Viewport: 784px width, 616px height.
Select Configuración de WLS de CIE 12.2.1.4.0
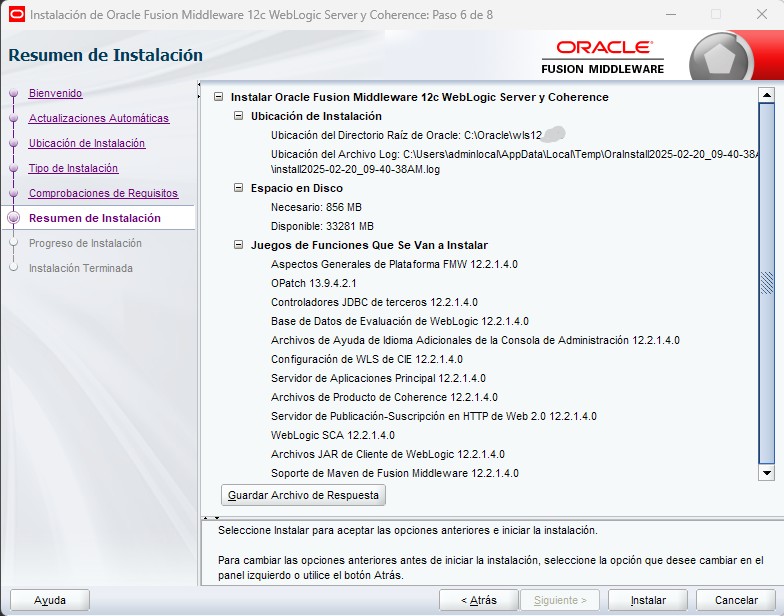coord(366,359)
